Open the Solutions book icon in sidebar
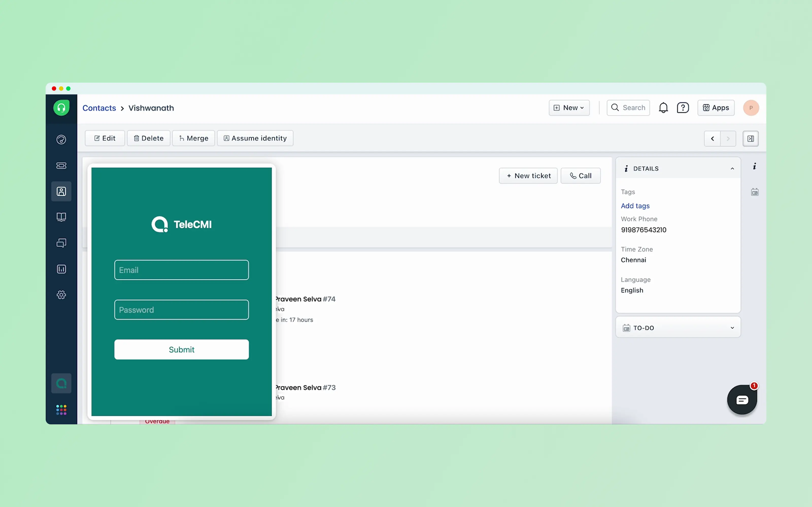 (61, 217)
